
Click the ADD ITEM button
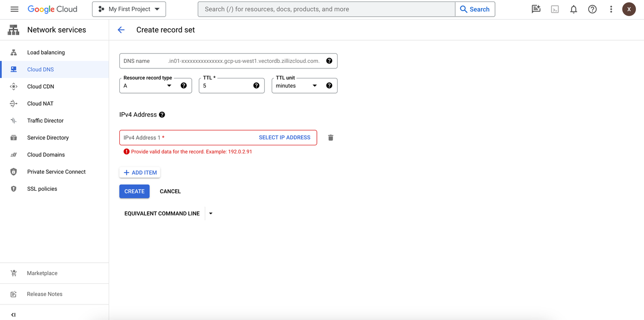point(140,173)
